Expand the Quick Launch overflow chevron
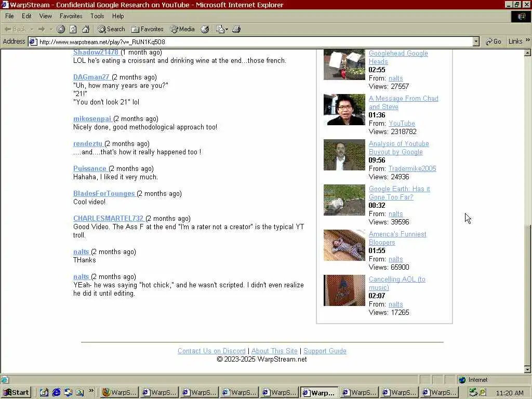Screen dimensions: 532x399 [x=91, y=391]
